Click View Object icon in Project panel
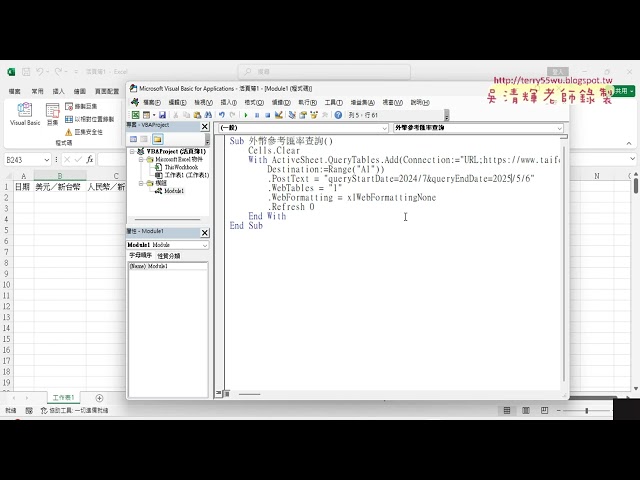 coord(144,139)
